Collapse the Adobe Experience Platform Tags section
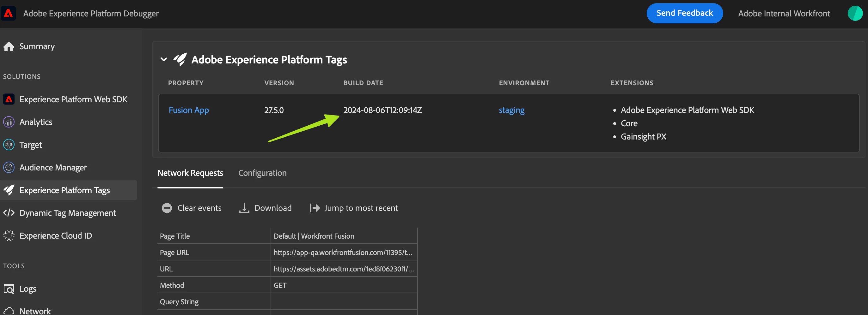The height and width of the screenshot is (315, 868). (x=164, y=60)
